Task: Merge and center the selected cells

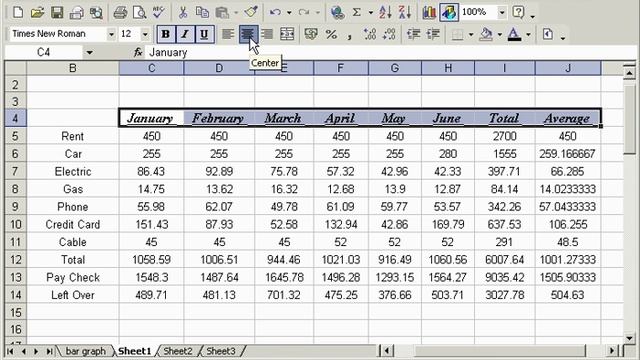Action: [287, 34]
